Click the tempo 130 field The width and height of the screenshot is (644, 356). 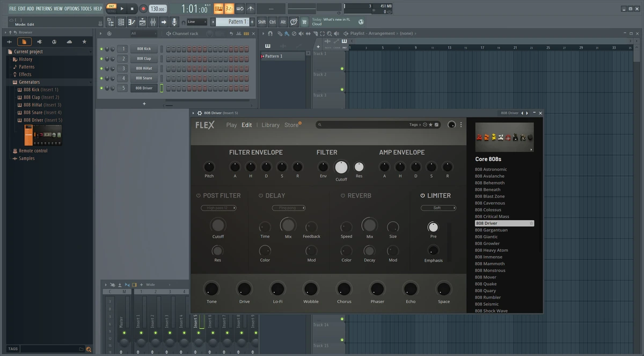(x=158, y=9)
